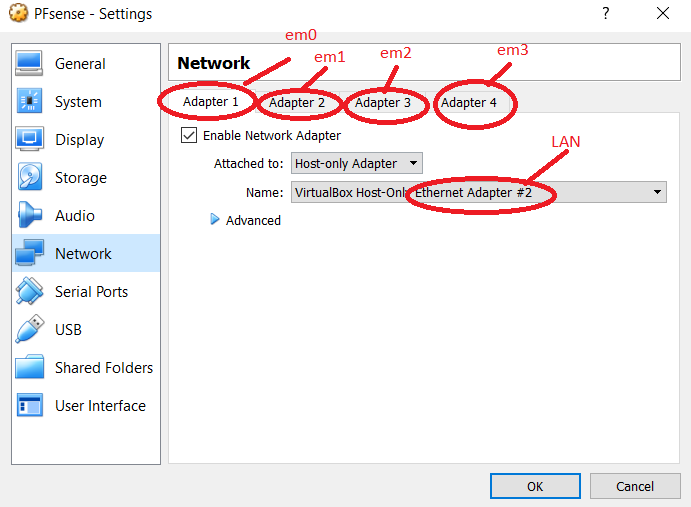Confirm settings with the OK button
Image resolution: width=691 pixels, height=507 pixels.
pyautogui.click(x=535, y=486)
